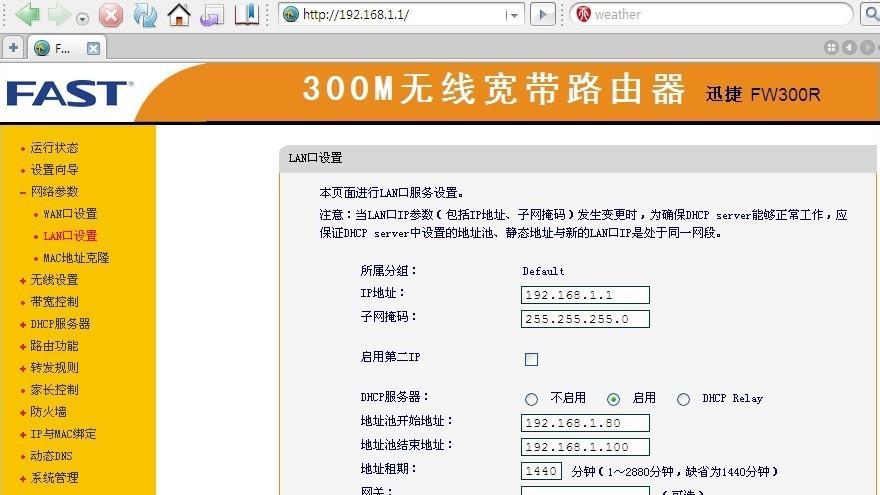Close the F... tab
The image size is (880, 495).
click(93, 48)
